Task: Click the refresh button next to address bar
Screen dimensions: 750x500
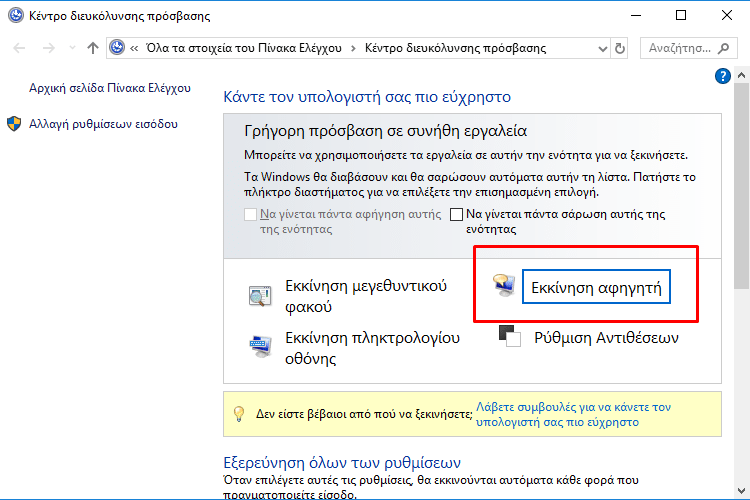Action: (620, 48)
